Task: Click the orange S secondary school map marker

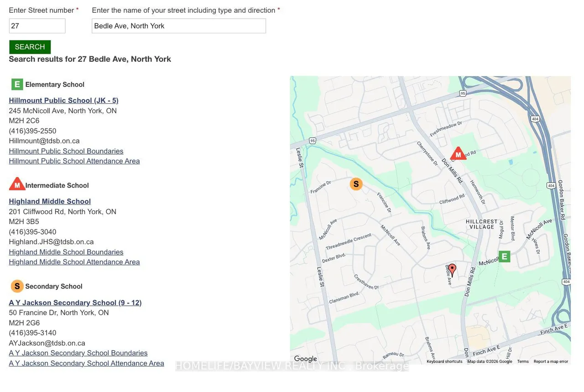Action: click(356, 184)
